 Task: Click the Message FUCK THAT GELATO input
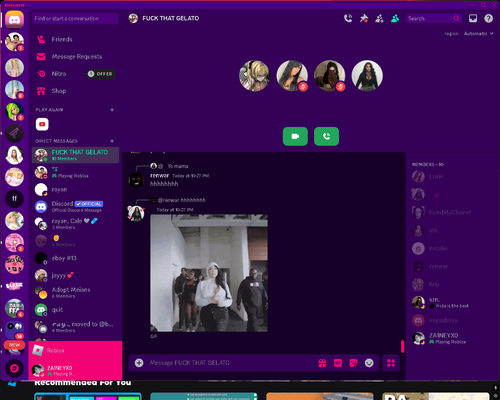[x=230, y=363]
